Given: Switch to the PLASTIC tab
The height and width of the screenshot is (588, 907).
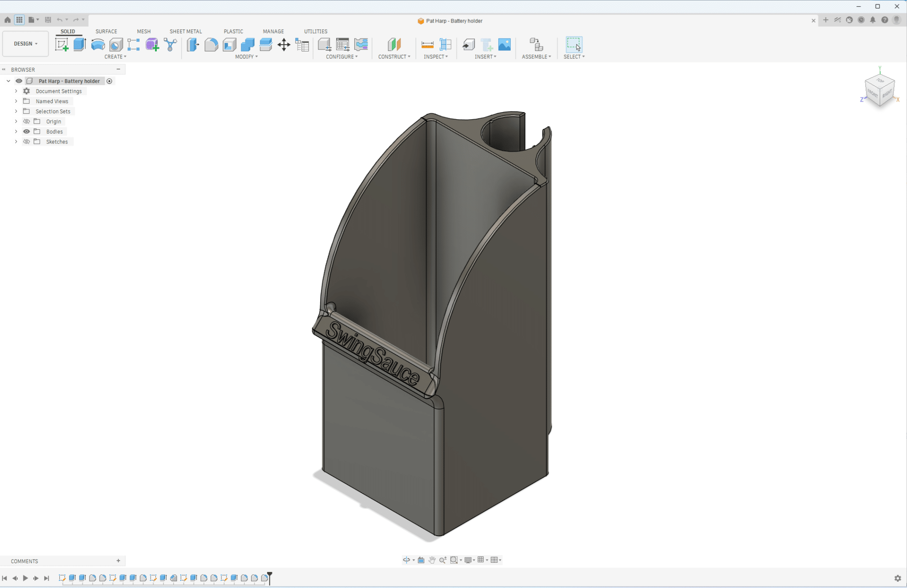Looking at the screenshot, I should click(x=233, y=31).
